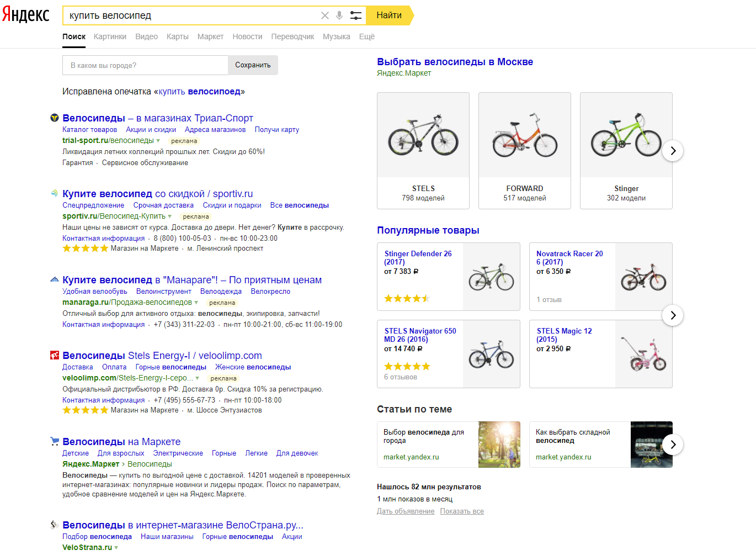Open STELS Magic 12 product
Screen dimensions: 756x555
pos(601,354)
